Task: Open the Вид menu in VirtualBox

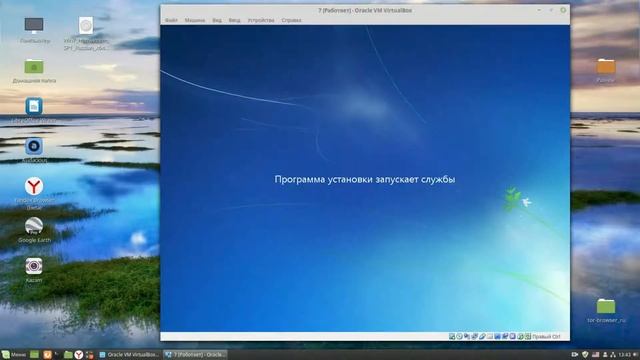Action: [217, 20]
